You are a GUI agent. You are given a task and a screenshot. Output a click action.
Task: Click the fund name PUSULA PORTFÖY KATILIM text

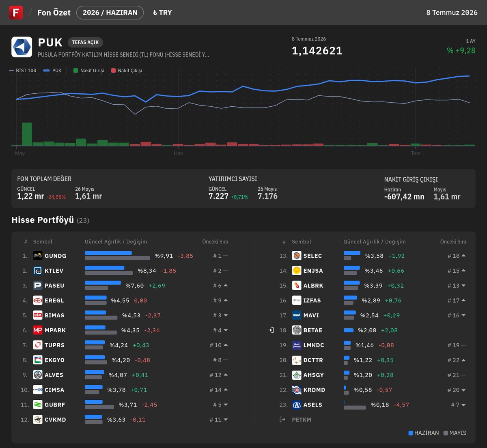[x=123, y=54]
